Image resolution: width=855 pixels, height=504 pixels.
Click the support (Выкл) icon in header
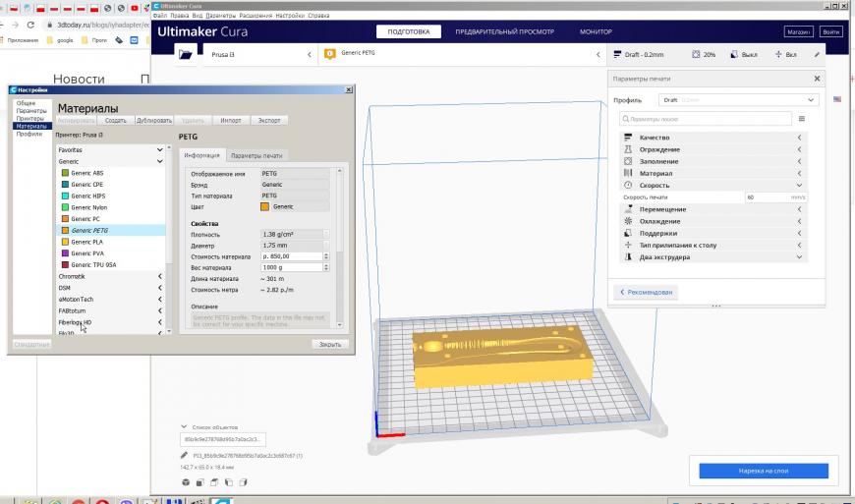point(734,54)
